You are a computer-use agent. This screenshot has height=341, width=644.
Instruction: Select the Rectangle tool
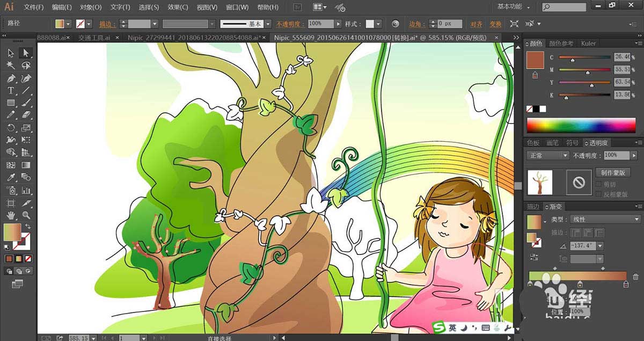[11, 103]
